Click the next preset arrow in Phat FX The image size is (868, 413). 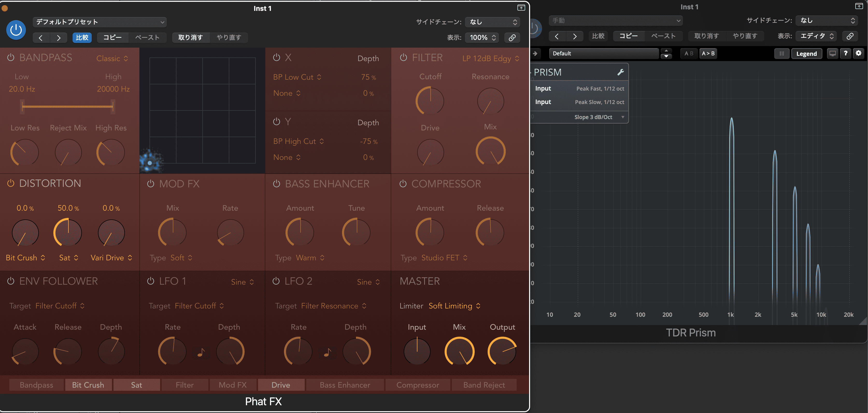59,38
